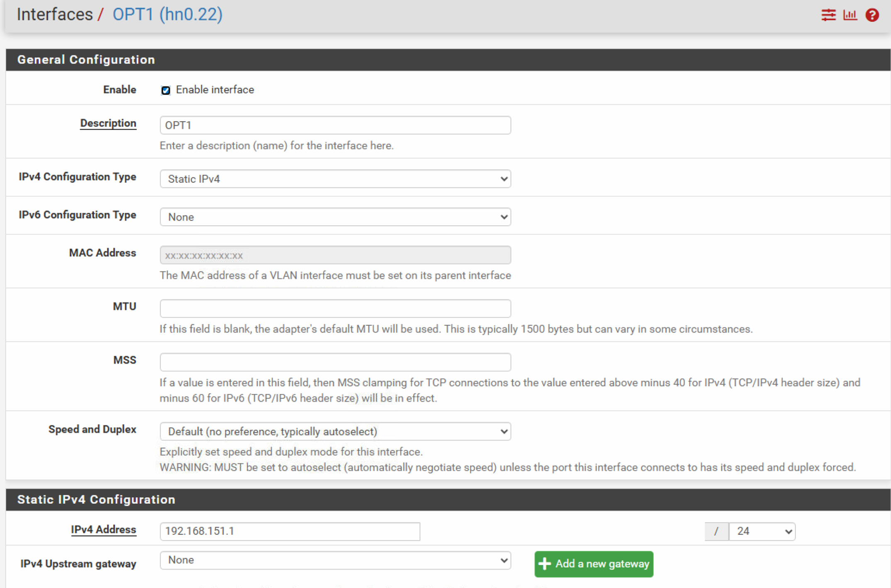Expand the IPv6 Configuration Type dropdown
Image resolution: width=891 pixels, height=588 pixels.
coord(335,217)
